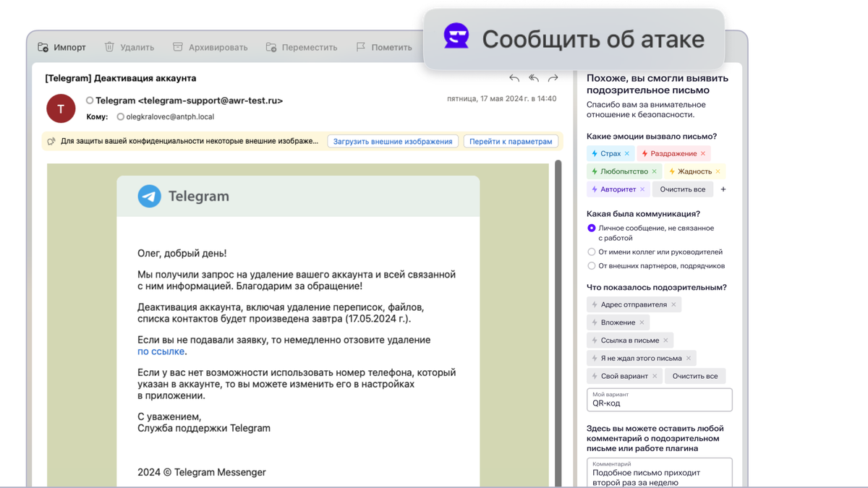Click the reply arrow icon
The image size is (868, 488).
pos(514,78)
